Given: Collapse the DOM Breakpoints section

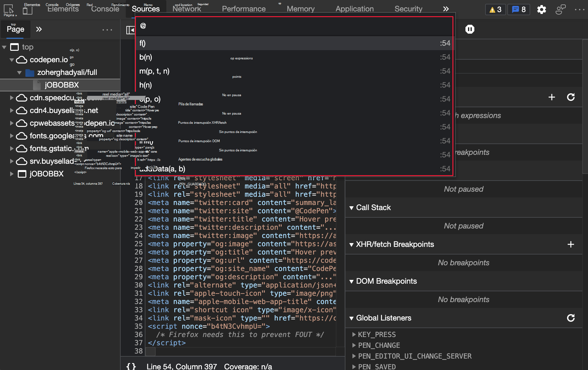Looking at the screenshot, I should (351, 281).
